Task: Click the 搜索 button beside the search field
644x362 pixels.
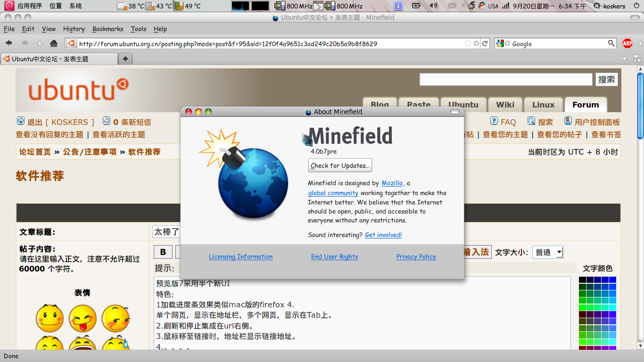Action: pos(607,79)
